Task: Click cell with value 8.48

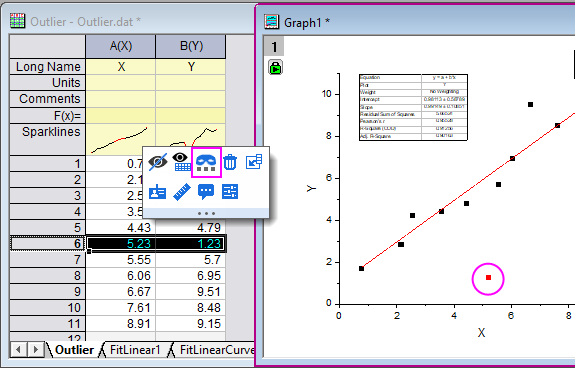Action: tap(191, 308)
